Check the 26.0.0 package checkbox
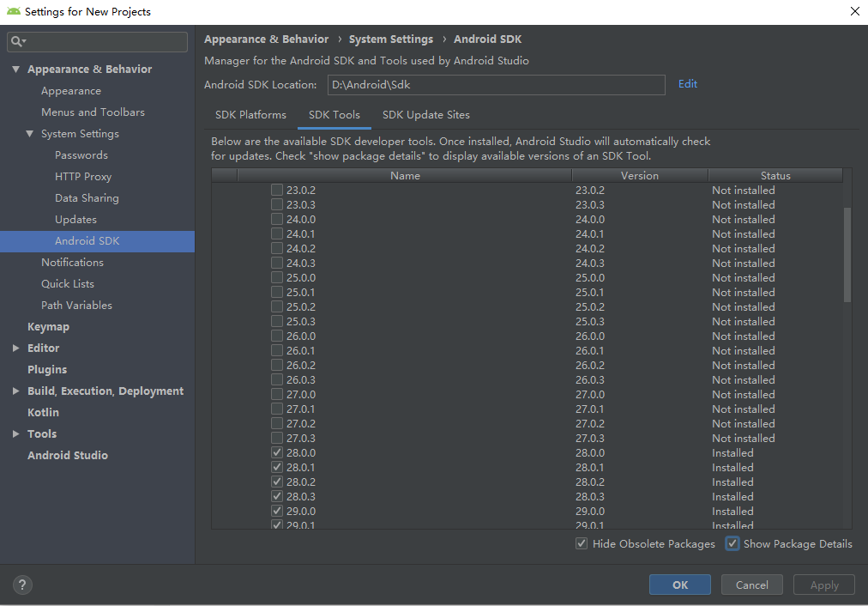 [277, 336]
